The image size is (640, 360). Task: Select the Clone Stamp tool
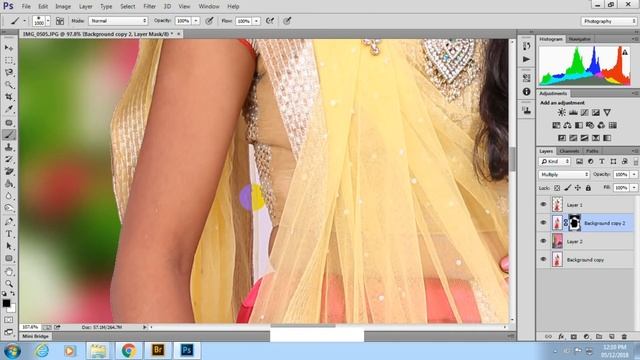pyautogui.click(x=9, y=147)
